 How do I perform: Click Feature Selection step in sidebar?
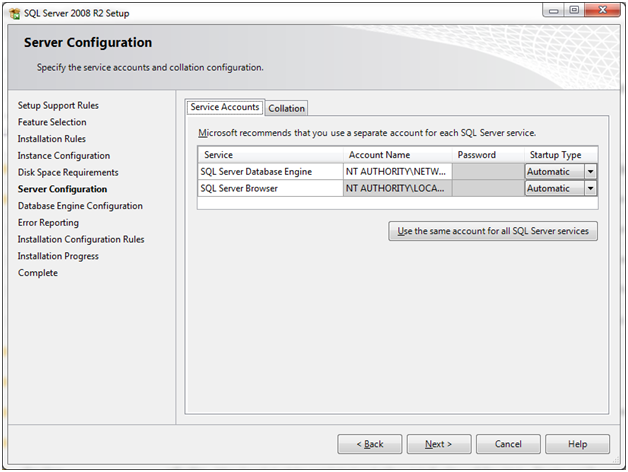(x=52, y=122)
